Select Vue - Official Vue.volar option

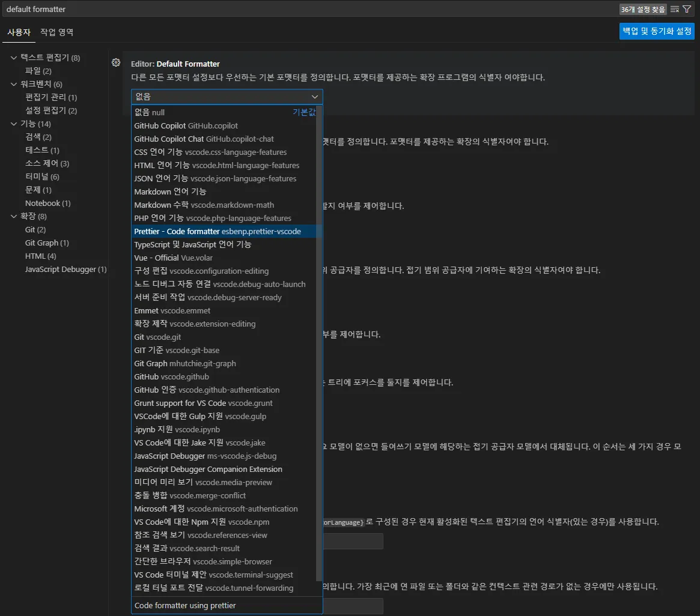224,258
